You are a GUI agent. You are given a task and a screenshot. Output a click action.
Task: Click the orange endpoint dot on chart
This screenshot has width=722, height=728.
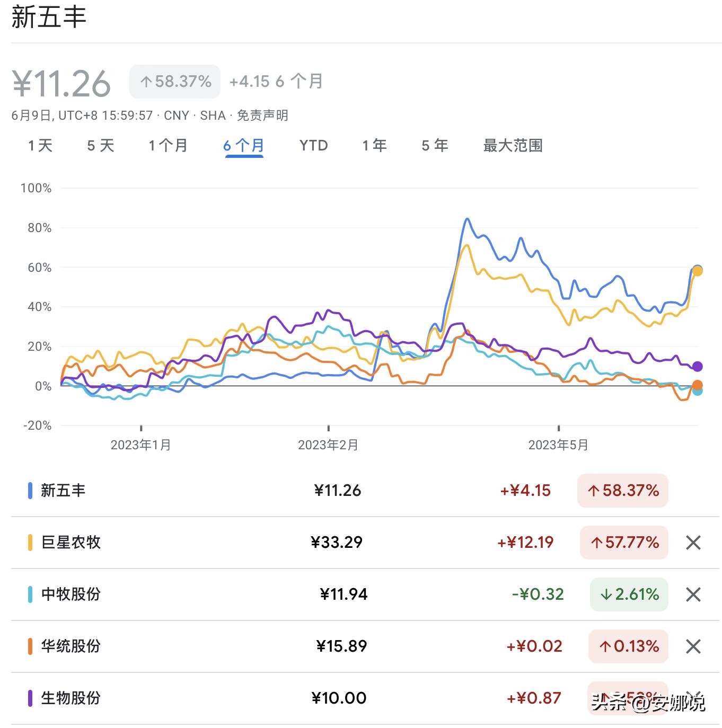pos(698,385)
